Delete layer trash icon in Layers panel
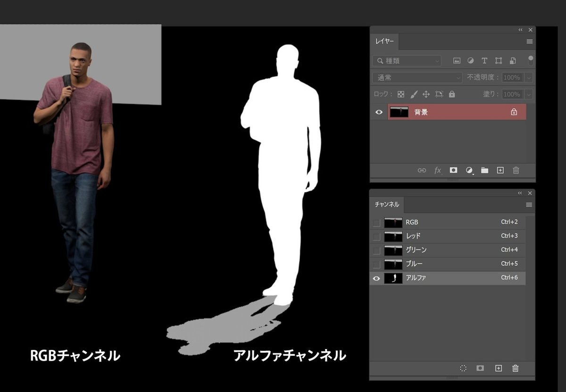Screen dimensions: 566x392 (516, 170)
